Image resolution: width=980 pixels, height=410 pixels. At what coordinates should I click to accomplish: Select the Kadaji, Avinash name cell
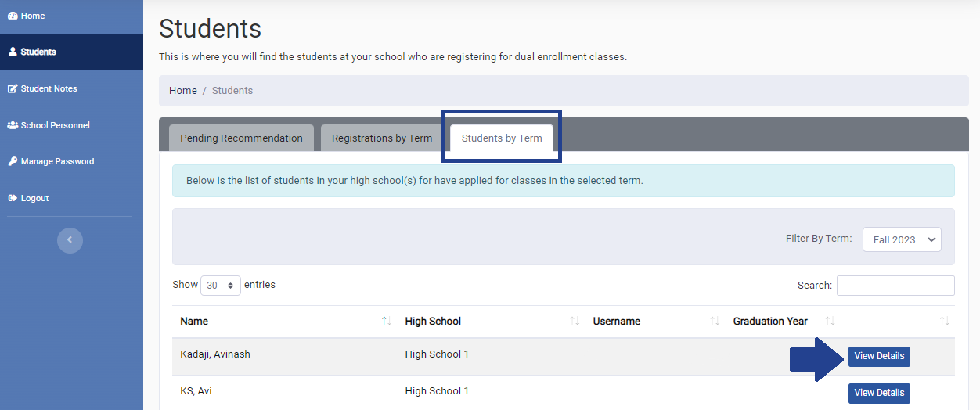pos(215,354)
